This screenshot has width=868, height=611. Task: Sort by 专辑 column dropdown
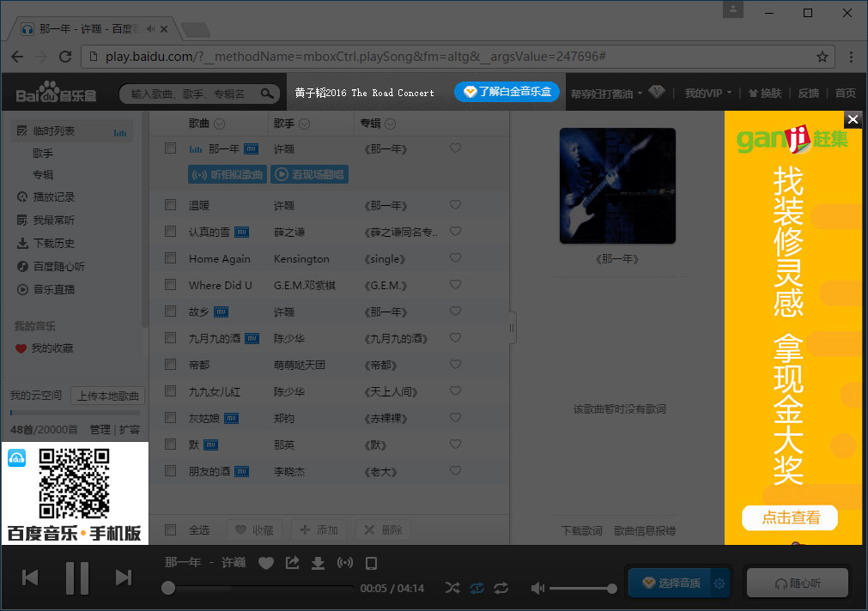click(391, 124)
